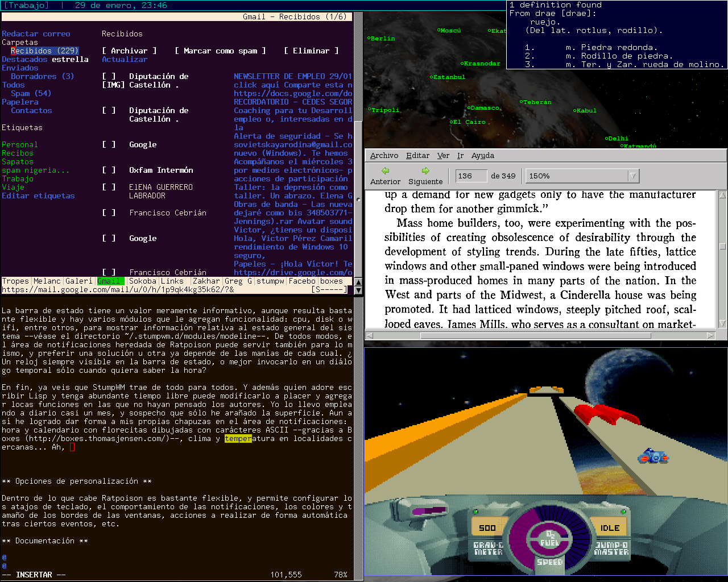Select the ELENA GUERRERO LABRADOR email checkbox

click(109, 187)
